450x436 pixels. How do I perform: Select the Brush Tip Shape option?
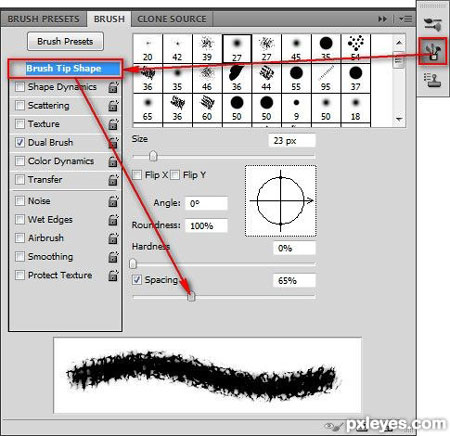point(64,69)
